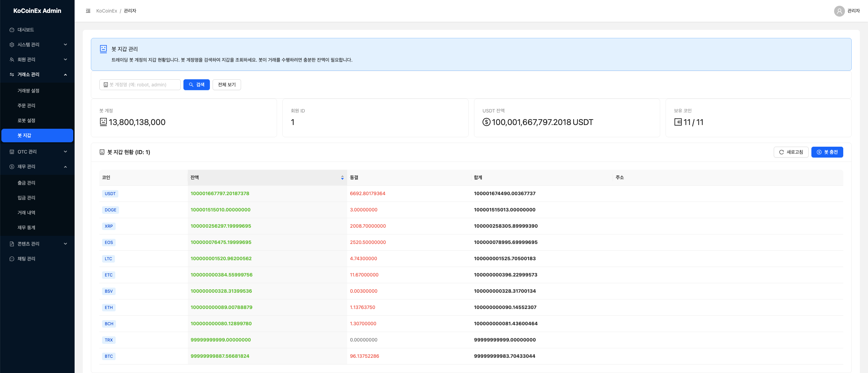The width and height of the screenshot is (868, 373).
Task: Click the 봇 충전 recharge button
Action: (827, 152)
